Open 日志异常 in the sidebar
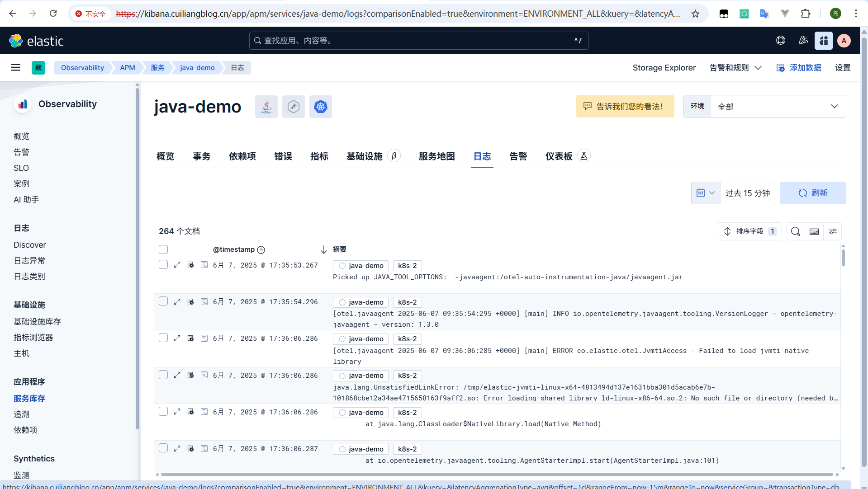 [x=29, y=260]
